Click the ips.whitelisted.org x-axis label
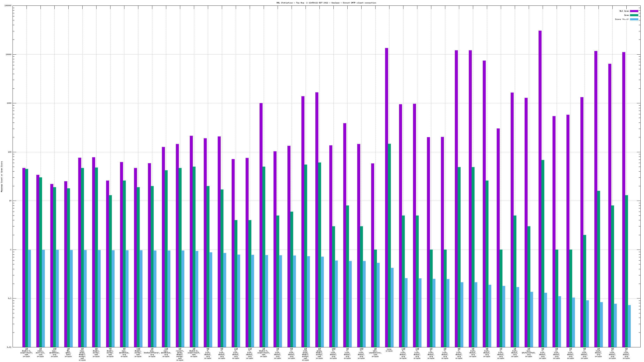 [529, 352]
